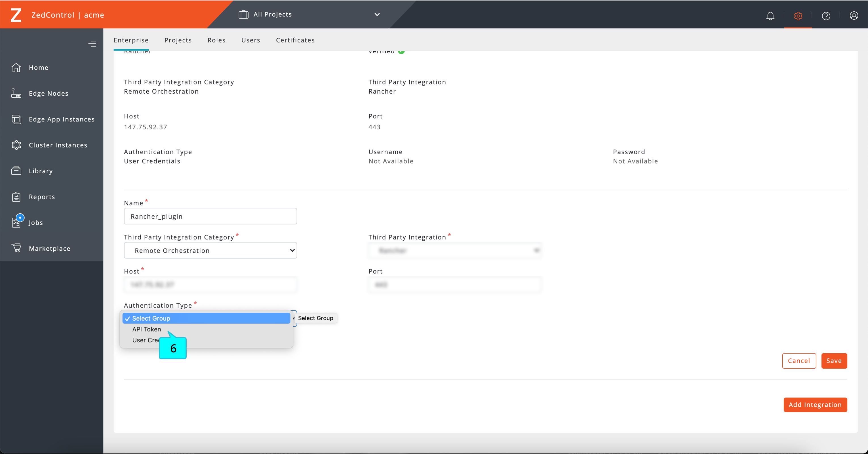Screen dimensions: 868x454
Task: Click Username Not Available text
Action: click(391, 161)
